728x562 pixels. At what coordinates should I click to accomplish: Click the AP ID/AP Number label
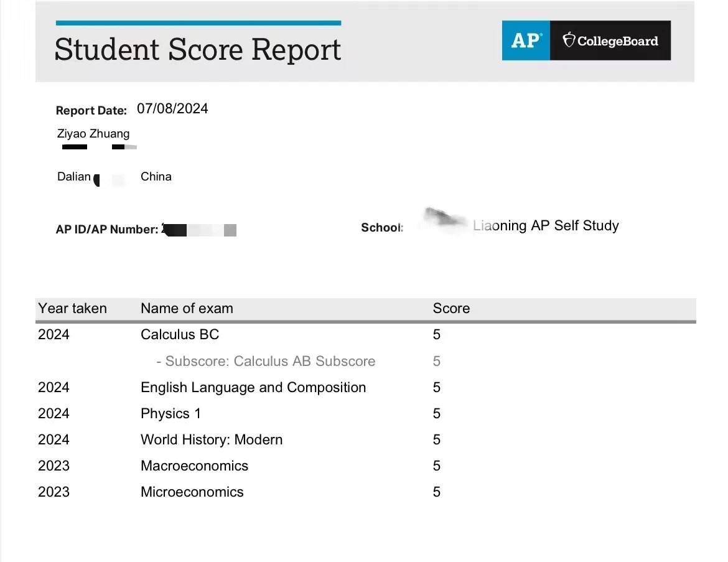(x=107, y=230)
